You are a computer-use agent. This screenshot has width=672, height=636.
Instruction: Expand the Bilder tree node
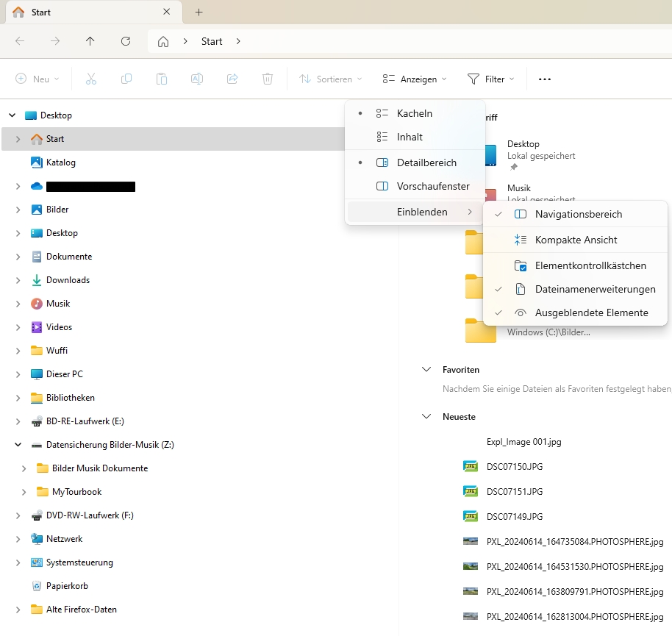pos(18,210)
